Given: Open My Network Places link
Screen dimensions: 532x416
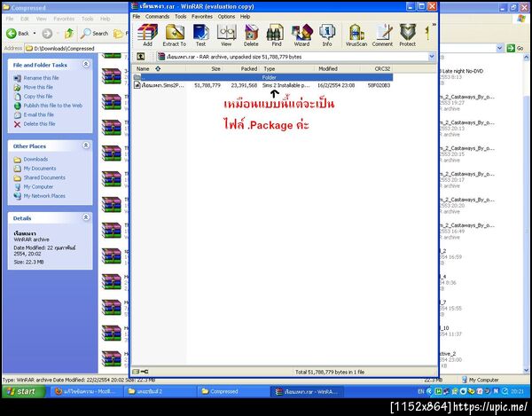Looking at the screenshot, I should click(x=44, y=196).
